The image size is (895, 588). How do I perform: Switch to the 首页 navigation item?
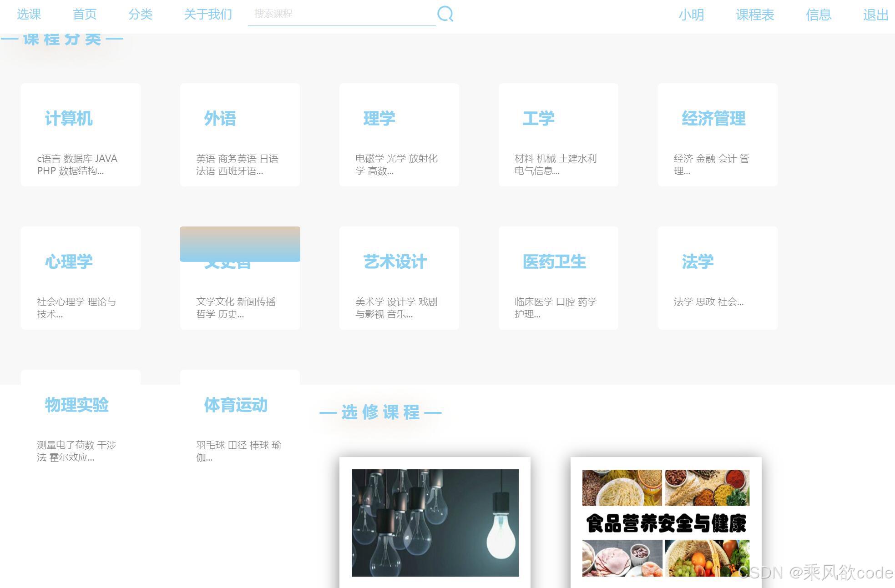point(85,14)
